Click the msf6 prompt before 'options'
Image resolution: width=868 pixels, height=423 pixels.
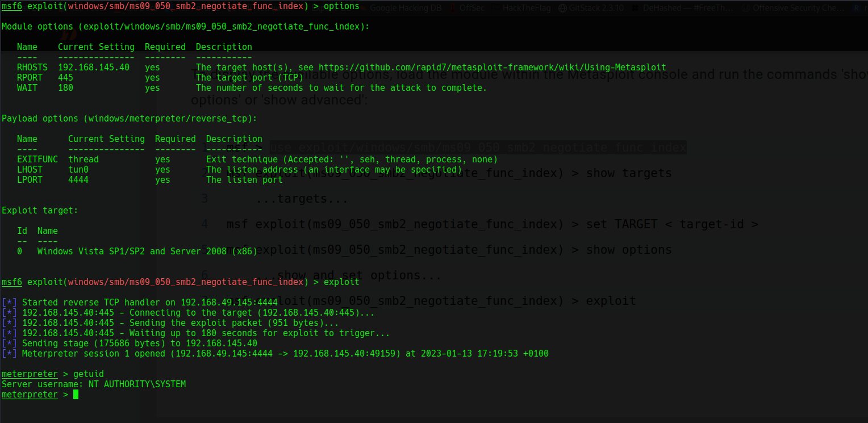click(12, 6)
